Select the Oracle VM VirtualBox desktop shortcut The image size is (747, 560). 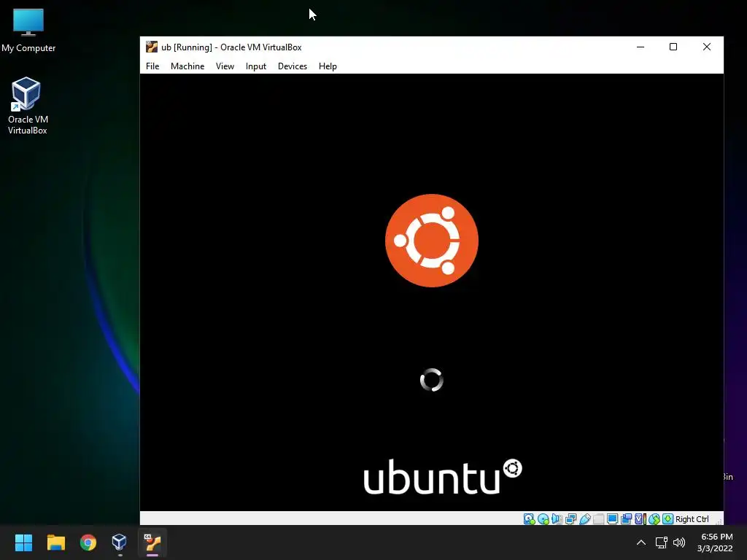coord(27,106)
